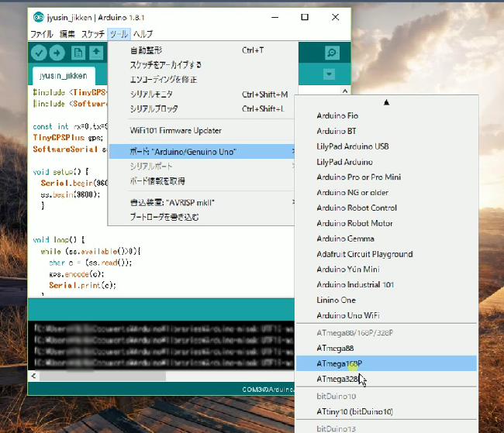The height and width of the screenshot is (433, 504).
Task: Click the void loop() code line
Action: click(59, 240)
